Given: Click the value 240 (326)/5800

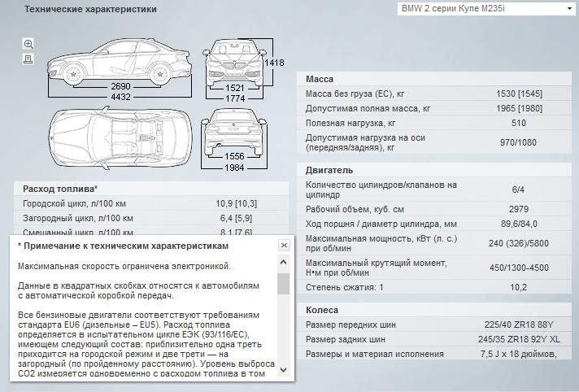Looking at the screenshot, I should pos(519,243).
